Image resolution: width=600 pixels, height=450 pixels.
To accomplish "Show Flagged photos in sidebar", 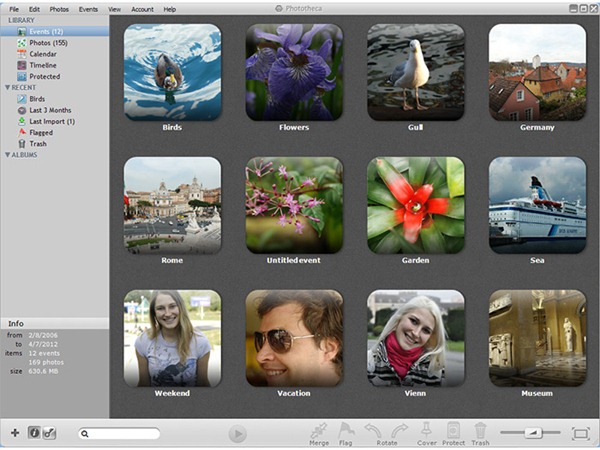I will [41, 132].
